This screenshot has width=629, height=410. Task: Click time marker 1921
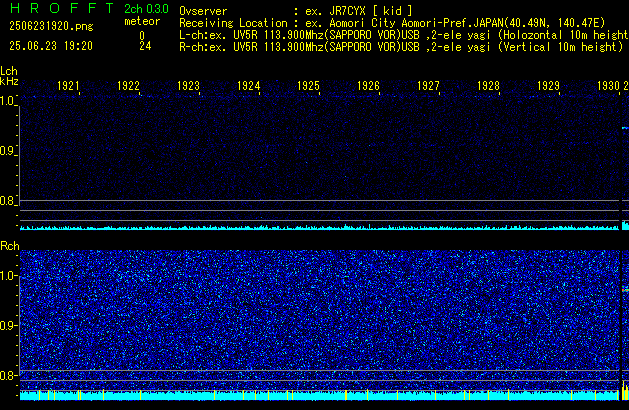68,86
